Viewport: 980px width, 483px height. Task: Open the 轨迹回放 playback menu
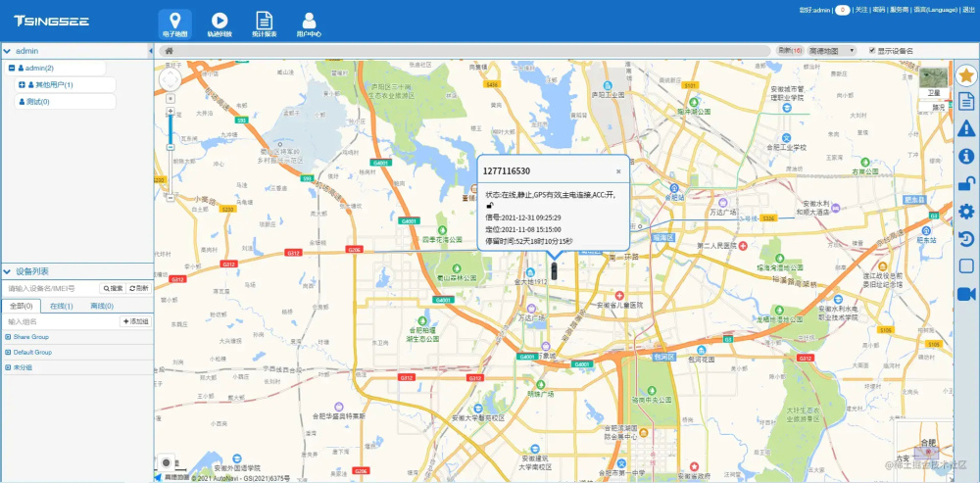[220, 25]
